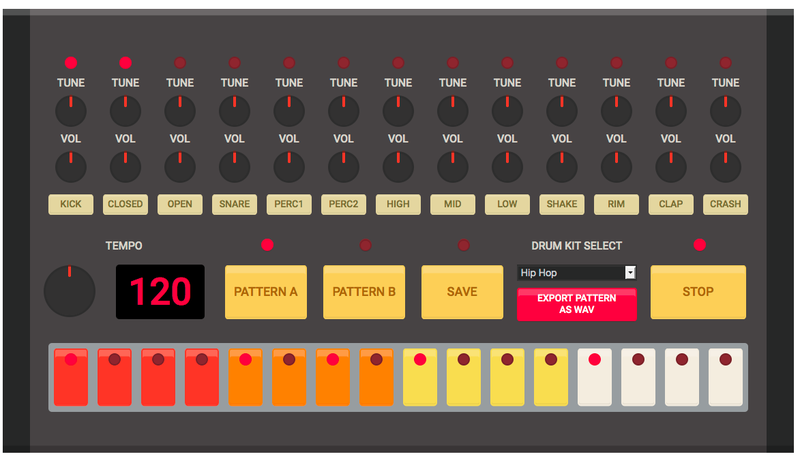
Task: Click the CRASH volume knob
Action: pos(726,167)
